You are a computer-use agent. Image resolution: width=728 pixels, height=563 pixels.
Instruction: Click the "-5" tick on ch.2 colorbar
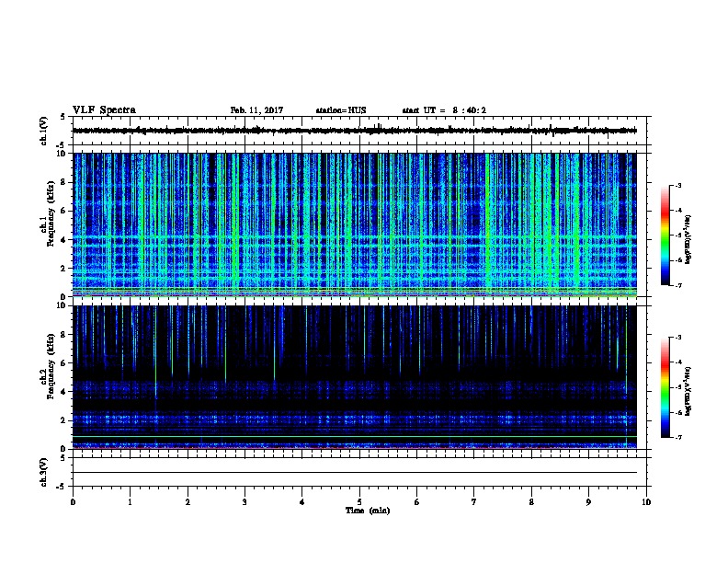(x=677, y=387)
